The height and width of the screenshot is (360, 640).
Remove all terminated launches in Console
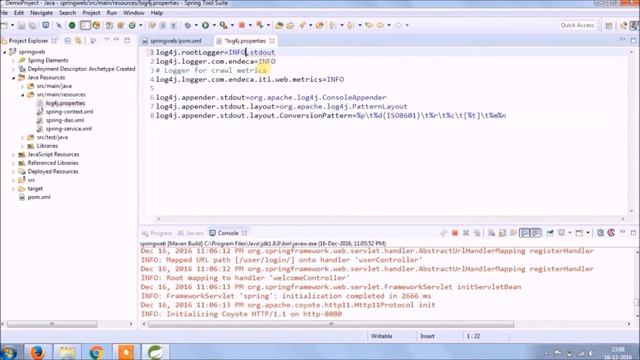(x=477, y=233)
